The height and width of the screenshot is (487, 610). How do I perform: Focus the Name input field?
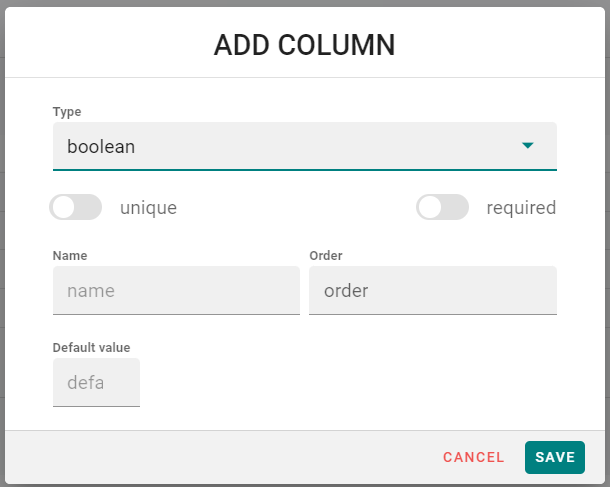pyautogui.click(x=176, y=291)
